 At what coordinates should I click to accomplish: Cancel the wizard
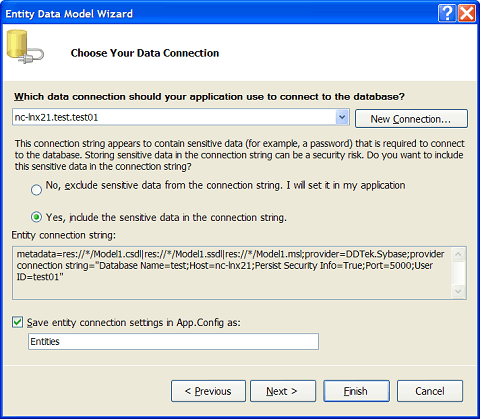430,391
